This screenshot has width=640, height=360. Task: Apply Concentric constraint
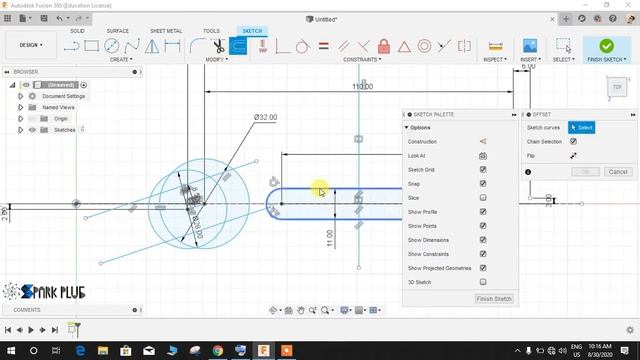tap(424, 46)
